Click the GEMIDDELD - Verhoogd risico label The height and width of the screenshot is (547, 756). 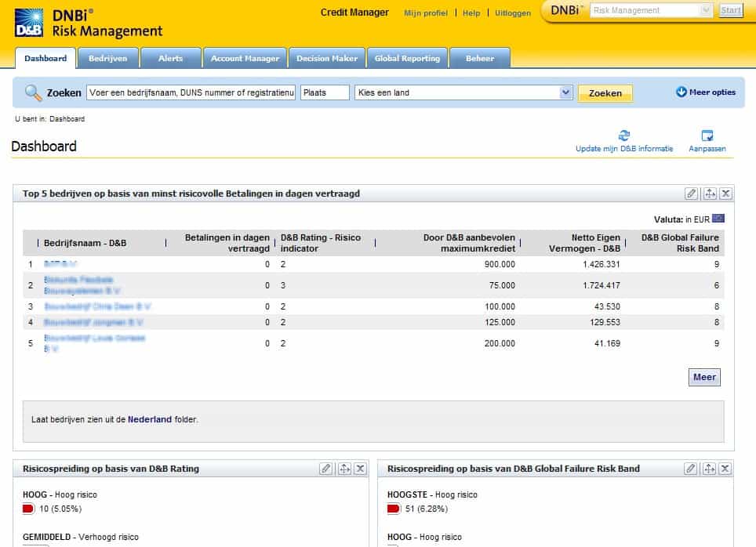81,537
